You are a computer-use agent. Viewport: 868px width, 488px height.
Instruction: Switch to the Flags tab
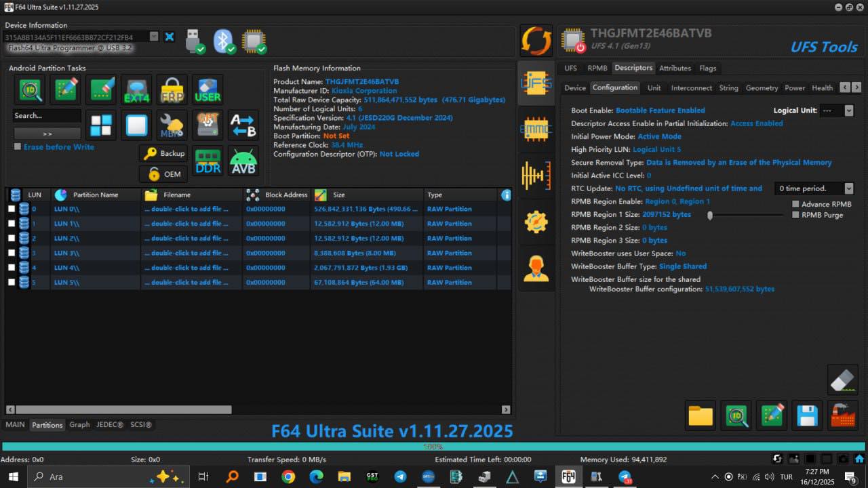pyautogui.click(x=708, y=68)
